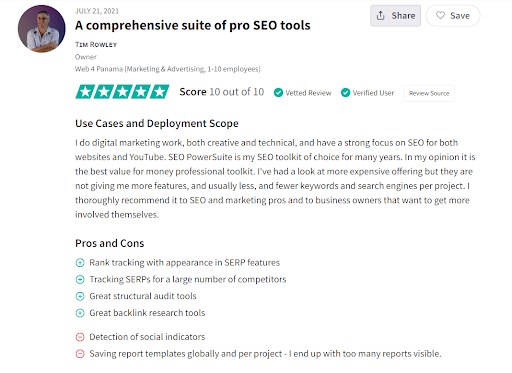This screenshot has width=512, height=373.
Task: Click the Vetted Review checkmark icon
Action: 278,93
